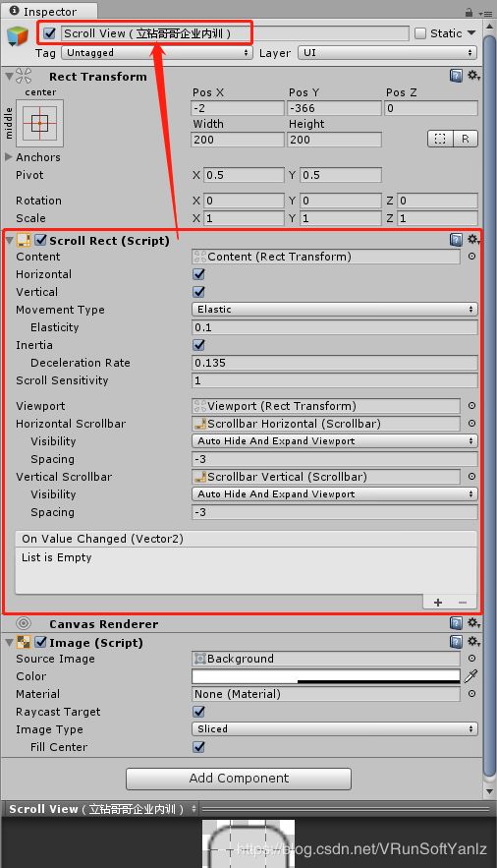Open Image script help reference icon
This screenshot has width=497, height=868.
[x=456, y=642]
